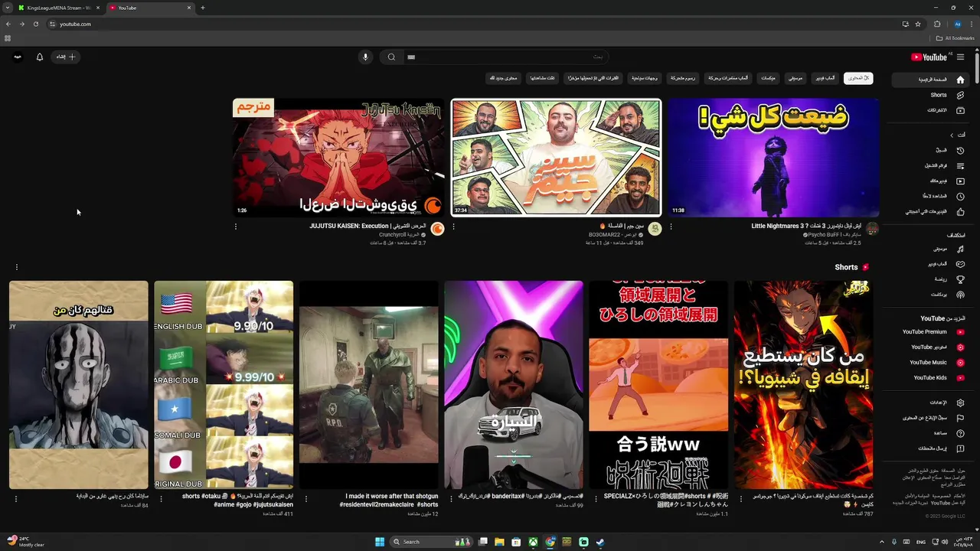The height and width of the screenshot is (551, 980).
Task: Open the Chrome tab search dropdown
Action: coord(8,8)
